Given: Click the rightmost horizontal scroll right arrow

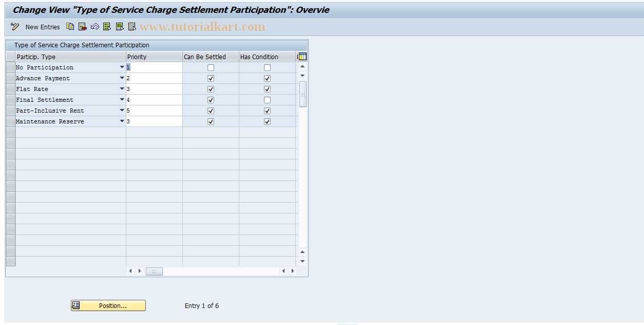Looking at the screenshot, I should point(293,271).
